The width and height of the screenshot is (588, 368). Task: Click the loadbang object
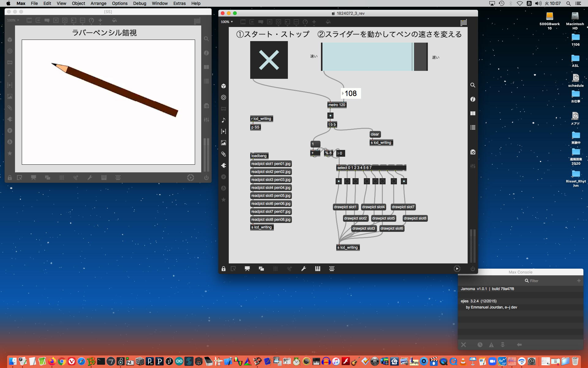click(x=259, y=156)
